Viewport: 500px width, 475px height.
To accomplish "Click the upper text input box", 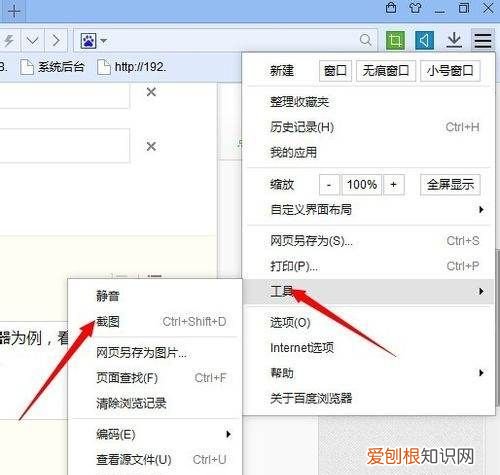I will tap(65, 96).
